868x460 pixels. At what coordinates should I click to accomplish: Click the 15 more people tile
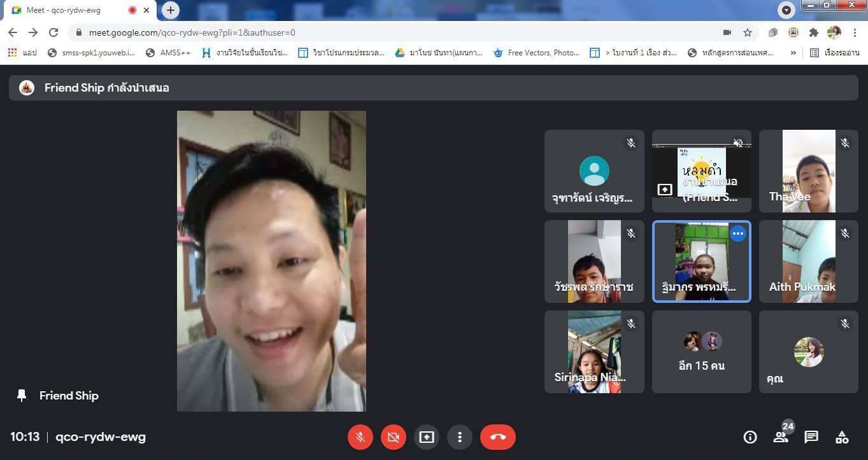[x=701, y=352]
